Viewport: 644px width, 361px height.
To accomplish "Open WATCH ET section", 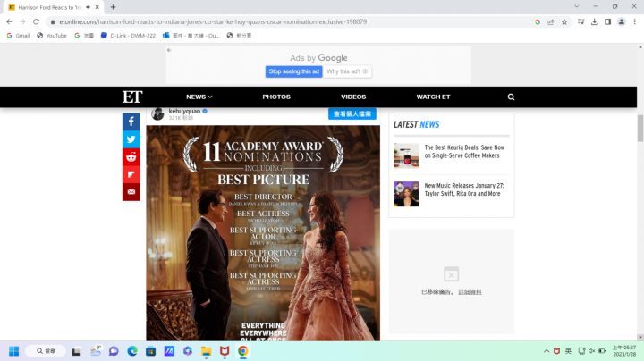I will point(433,97).
